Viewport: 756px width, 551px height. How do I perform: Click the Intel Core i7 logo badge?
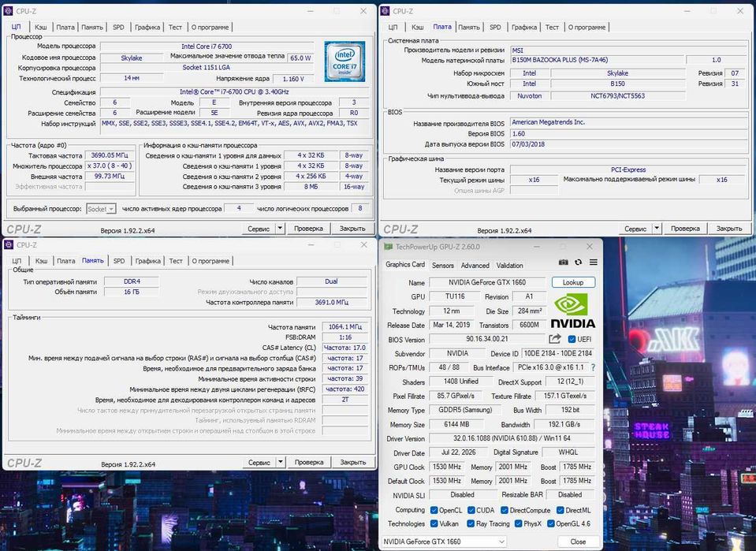click(344, 61)
